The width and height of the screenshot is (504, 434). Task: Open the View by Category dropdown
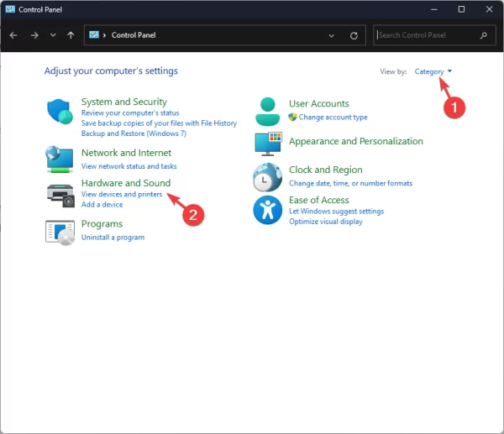point(433,71)
